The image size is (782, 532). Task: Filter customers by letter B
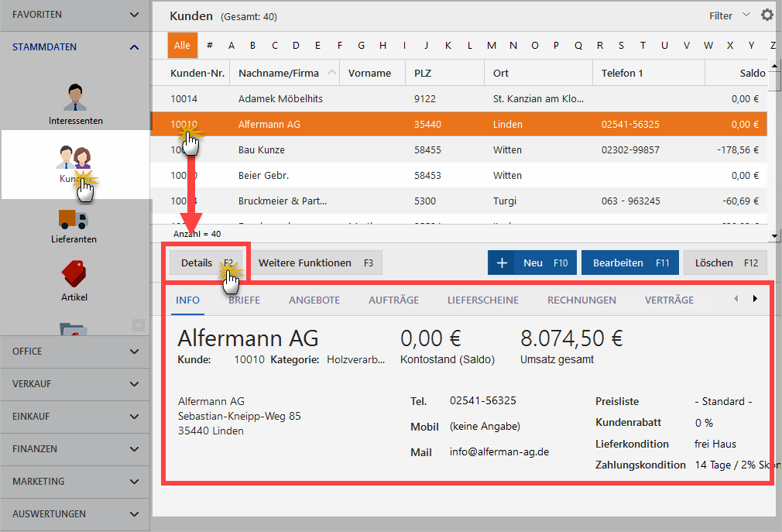point(253,46)
